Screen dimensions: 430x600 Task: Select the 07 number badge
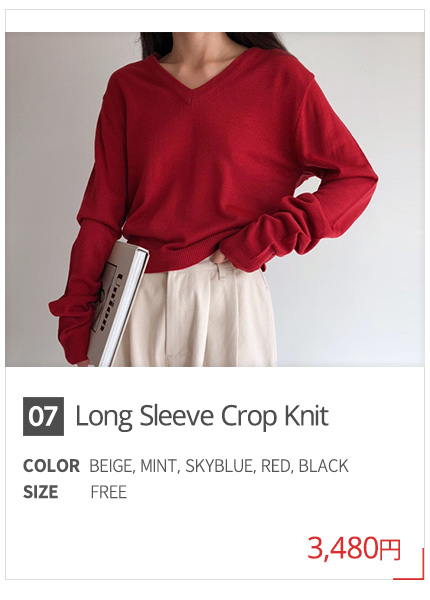click(x=43, y=416)
